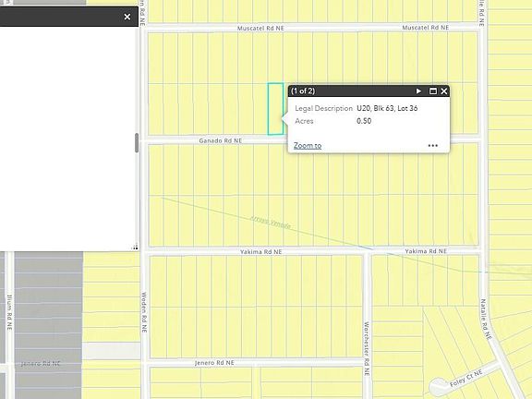The height and width of the screenshot is (399, 532).
Task: Click the Woden Rd NE road label
Action: click(144, 312)
